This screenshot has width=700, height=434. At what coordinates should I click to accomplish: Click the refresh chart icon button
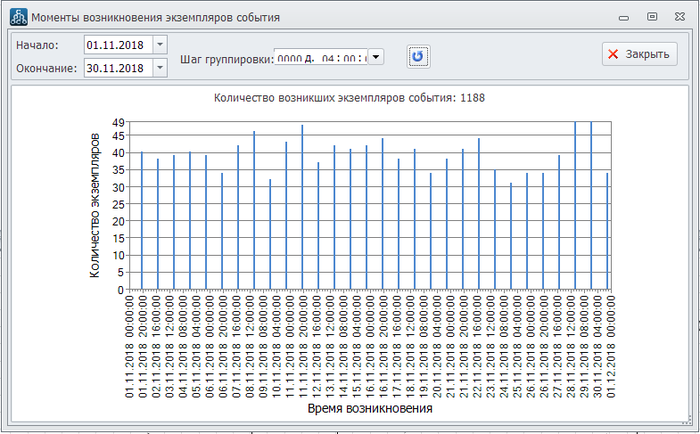pyautogui.click(x=418, y=56)
